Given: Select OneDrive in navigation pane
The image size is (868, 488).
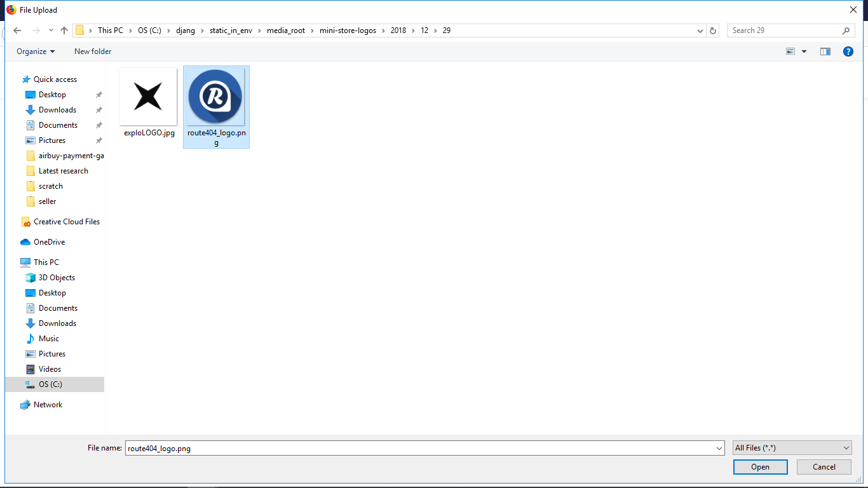Looking at the screenshot, I should (49, 242).
